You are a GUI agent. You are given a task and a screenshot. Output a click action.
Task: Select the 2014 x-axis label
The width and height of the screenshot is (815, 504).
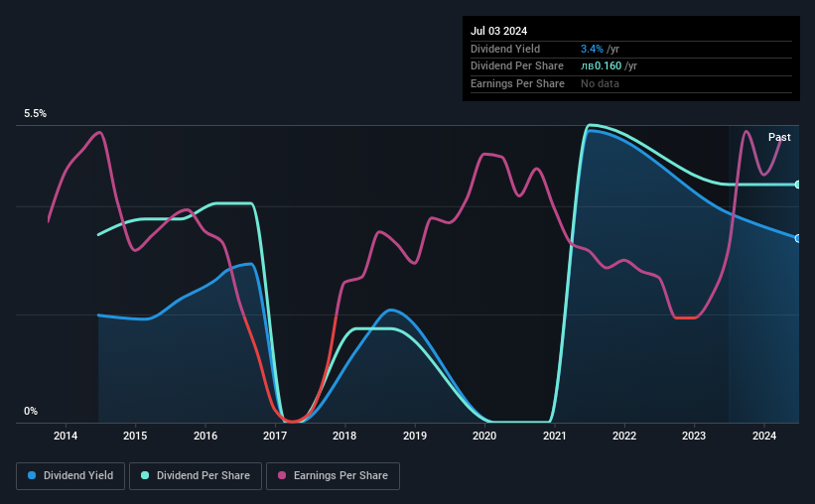pyautogui.click(x=66, y=436)
